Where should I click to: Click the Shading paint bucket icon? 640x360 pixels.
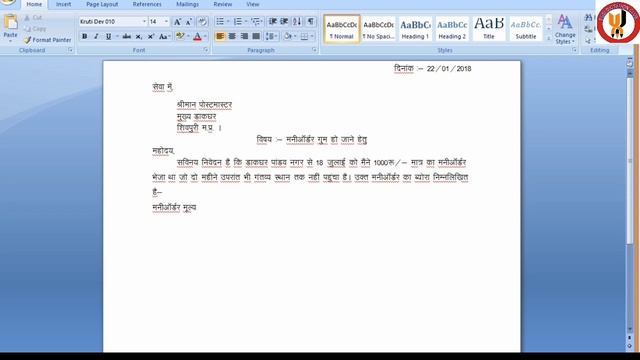pyautogui.click(x=287, y=36)
